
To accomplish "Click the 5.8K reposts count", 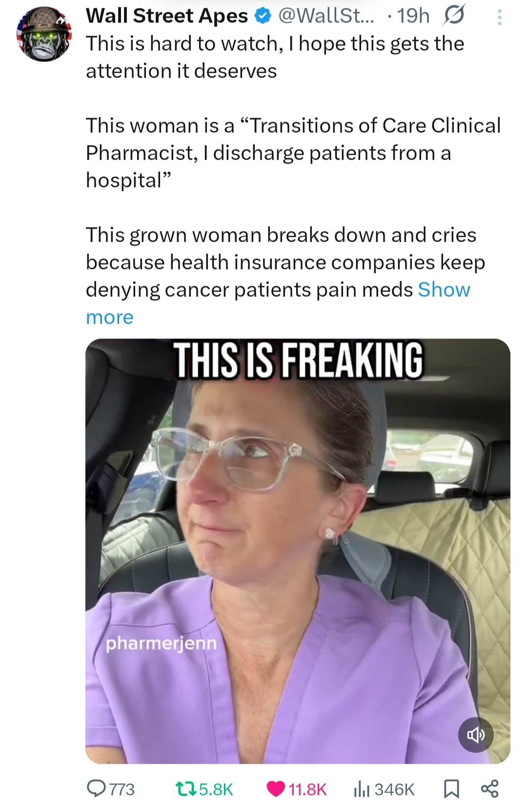I will pos(216,789).
